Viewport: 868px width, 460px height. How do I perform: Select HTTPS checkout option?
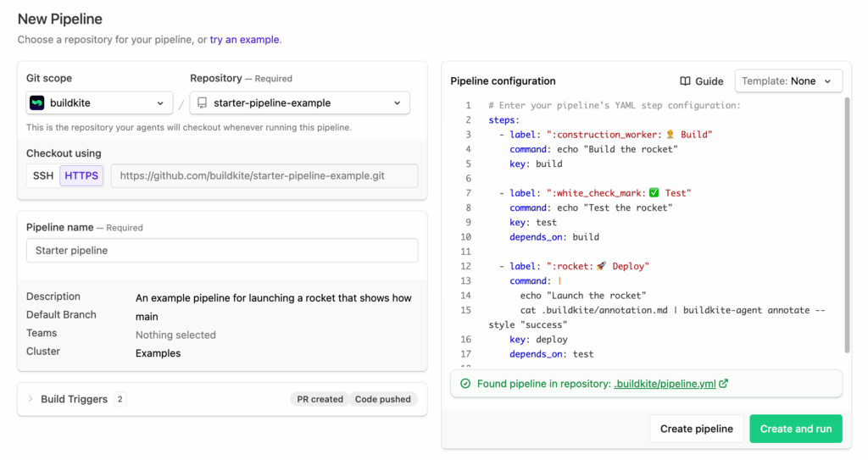tap(81, 175)
